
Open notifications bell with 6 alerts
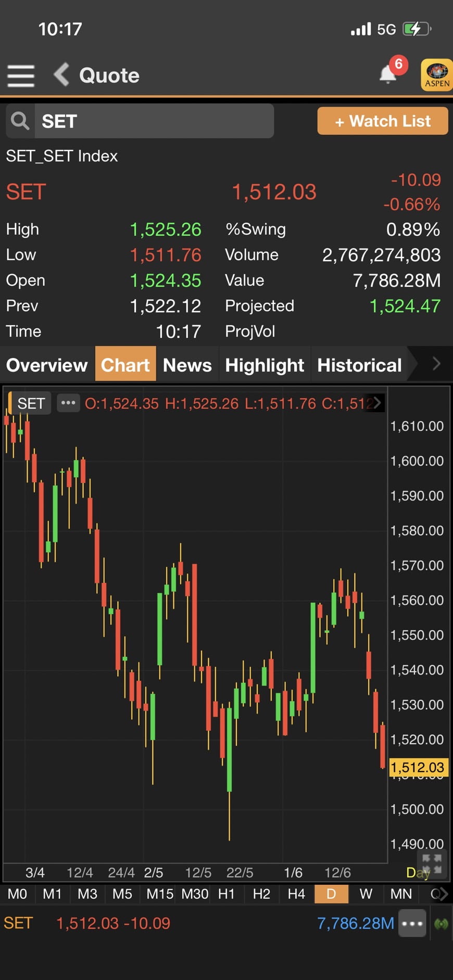[x=388, y=74]
